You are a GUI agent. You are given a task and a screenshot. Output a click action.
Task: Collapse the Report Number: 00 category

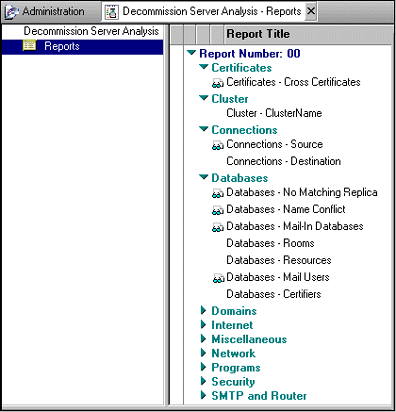[x=191, y=53]
